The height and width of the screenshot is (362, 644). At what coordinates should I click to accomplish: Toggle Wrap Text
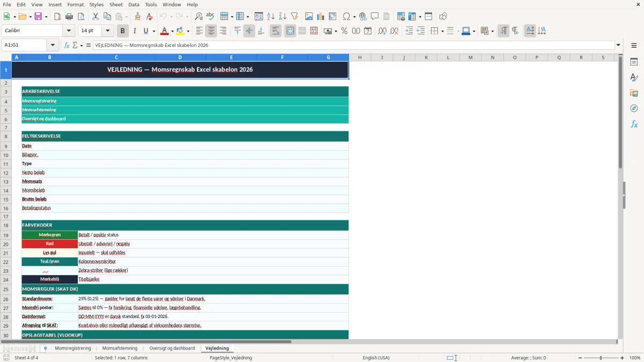click(276, 31)
